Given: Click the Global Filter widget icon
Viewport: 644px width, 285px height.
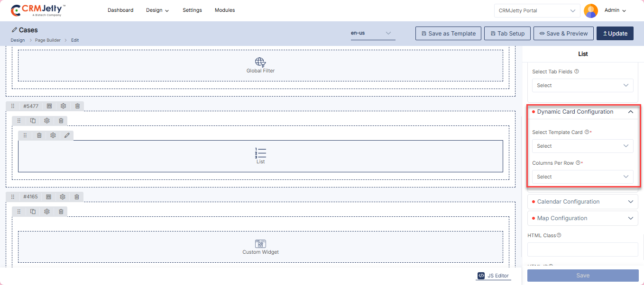Looking at the screenshot, I should (x=260, y=62).
